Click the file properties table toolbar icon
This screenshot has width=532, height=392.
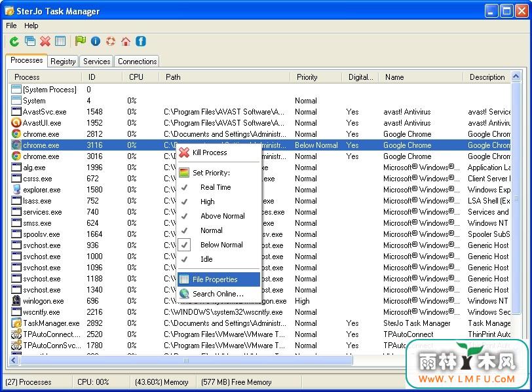coord(60,41)
